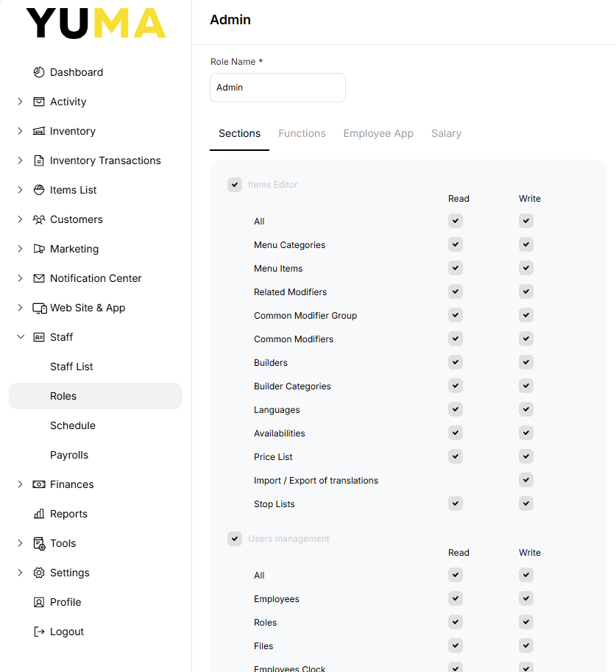The width and height of the screenshot is (616, 672).
Task: Uncheck Write for Common Modifiers
Action: [526, 339]
